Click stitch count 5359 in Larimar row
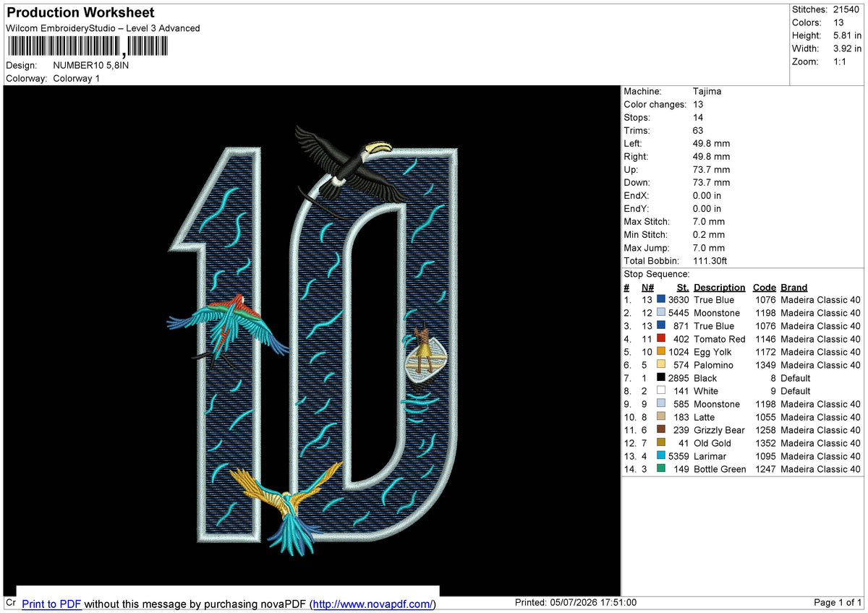 (678, 455)
